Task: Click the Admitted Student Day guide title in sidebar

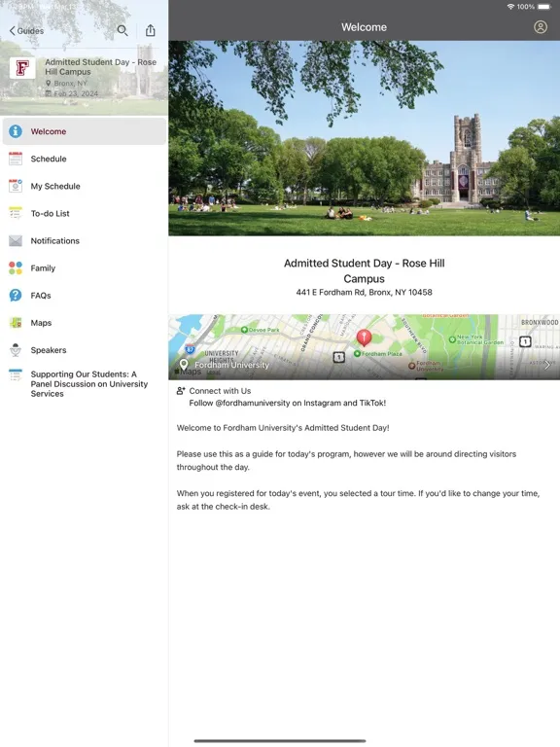Action: pyautogui.click(x=100, y=67)
